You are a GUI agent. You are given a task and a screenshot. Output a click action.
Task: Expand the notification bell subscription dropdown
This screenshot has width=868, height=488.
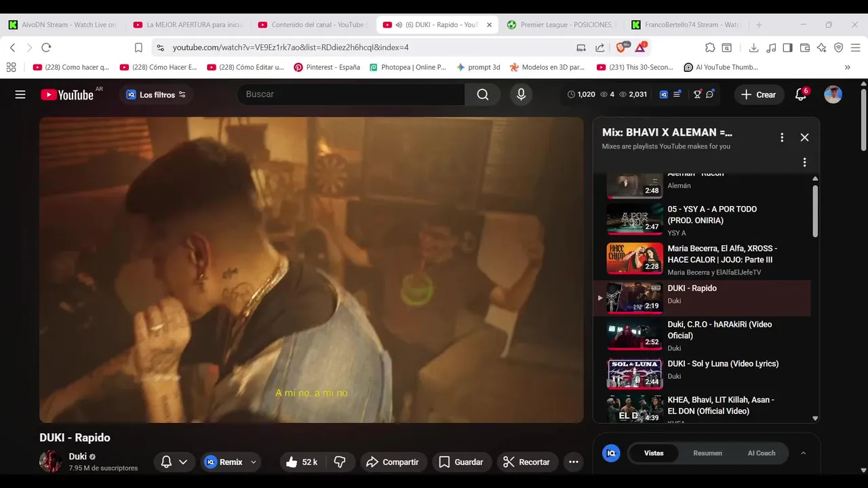(182, 462)
